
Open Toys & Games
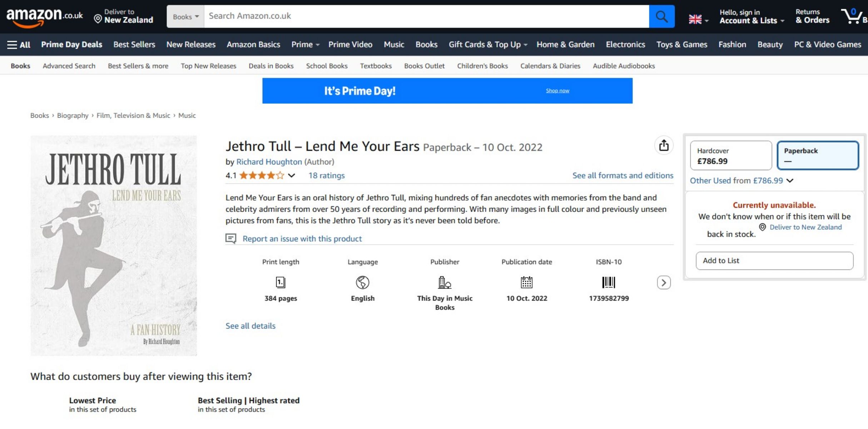click(x=681, y=45)
